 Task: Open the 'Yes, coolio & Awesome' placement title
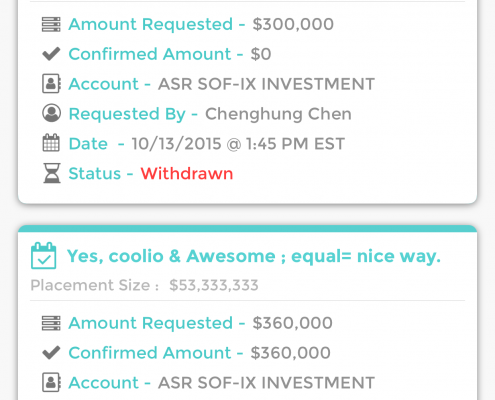(x=254, y=256)
